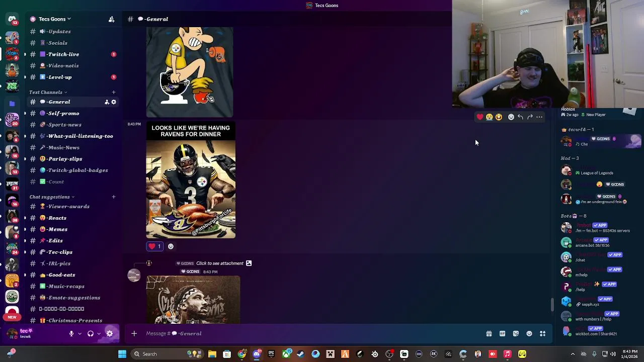Open the Good-eats channel
The height and width of the screenshot is (362, 644).
72,275
